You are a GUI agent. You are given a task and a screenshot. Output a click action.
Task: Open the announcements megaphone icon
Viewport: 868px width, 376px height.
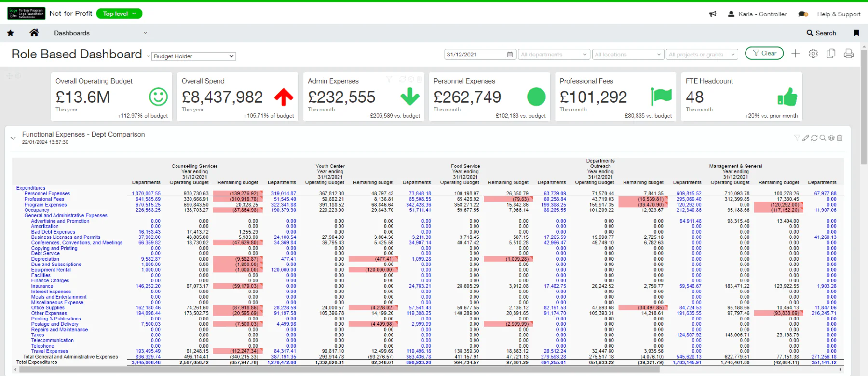coord(713,14)
